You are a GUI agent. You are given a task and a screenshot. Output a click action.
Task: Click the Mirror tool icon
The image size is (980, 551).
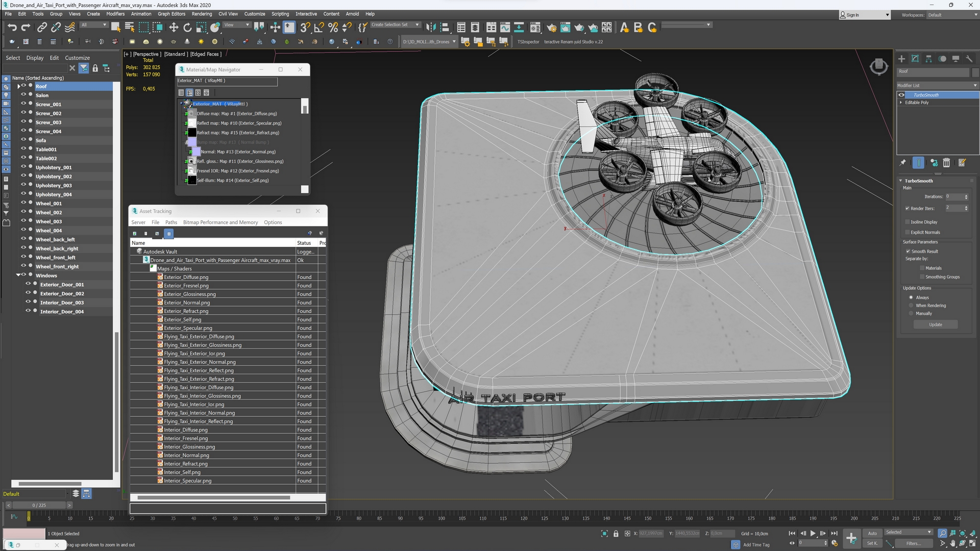click(x=431, y=28)
